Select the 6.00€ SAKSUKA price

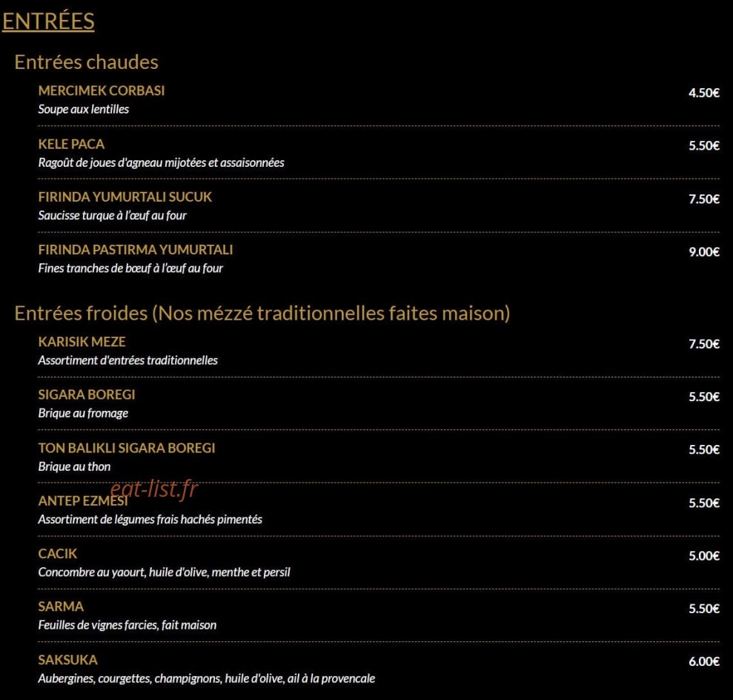704,661
